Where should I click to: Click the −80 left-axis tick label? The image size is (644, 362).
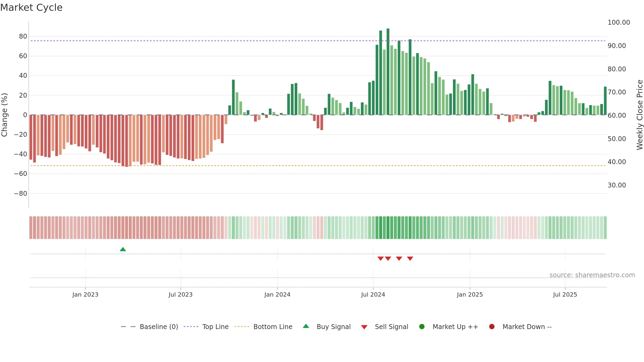pyautogui.click(x=21, y=194)
